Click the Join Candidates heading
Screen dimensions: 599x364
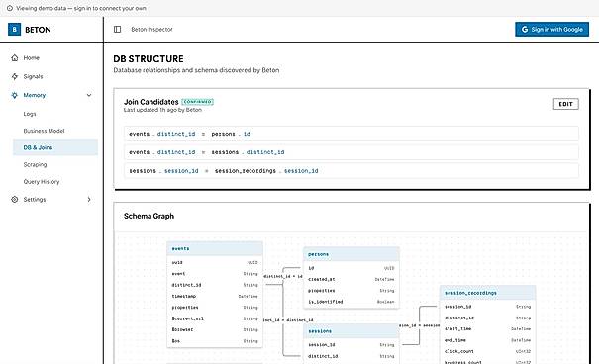[150, 102]
